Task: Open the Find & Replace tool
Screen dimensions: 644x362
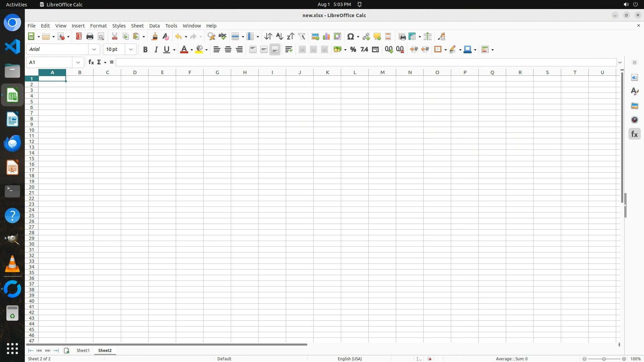Action: [211, 37]
